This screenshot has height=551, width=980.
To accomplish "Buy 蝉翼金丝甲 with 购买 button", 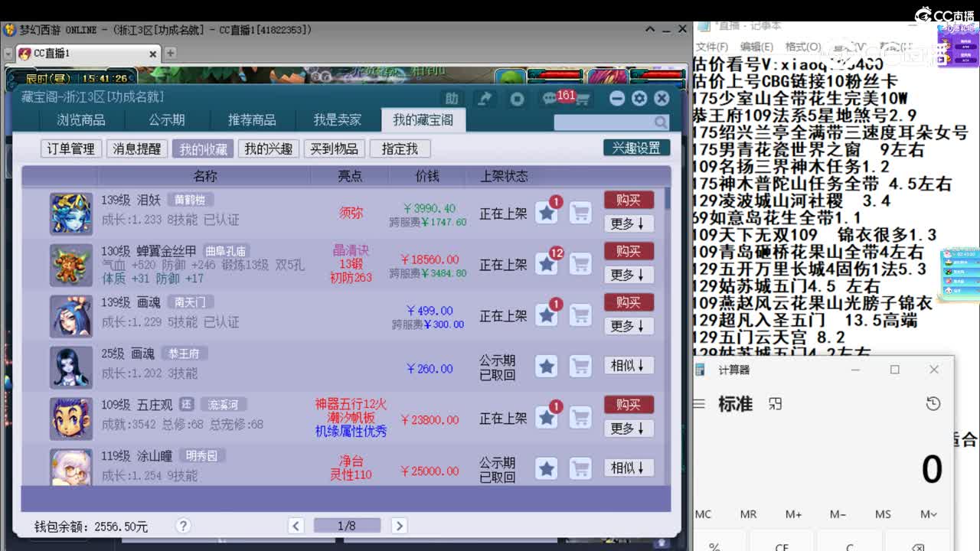I will tap(629, 251).
